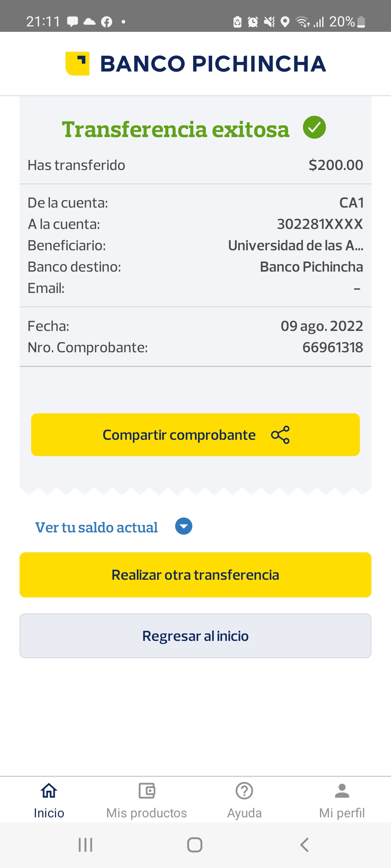Tap the Ayuda question mark icon
The width and height of the screenshot is (391, 868).
(244, 791)
